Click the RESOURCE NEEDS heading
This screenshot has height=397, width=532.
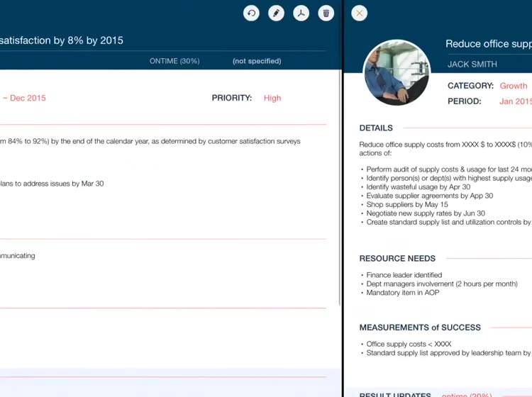(397, 258)
